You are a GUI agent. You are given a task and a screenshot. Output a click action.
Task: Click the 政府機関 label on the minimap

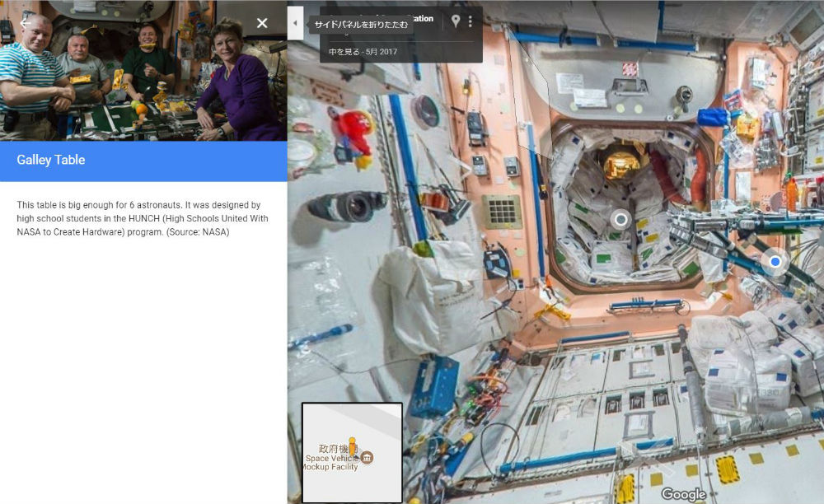pyautogui.click(x=336, y=449)
